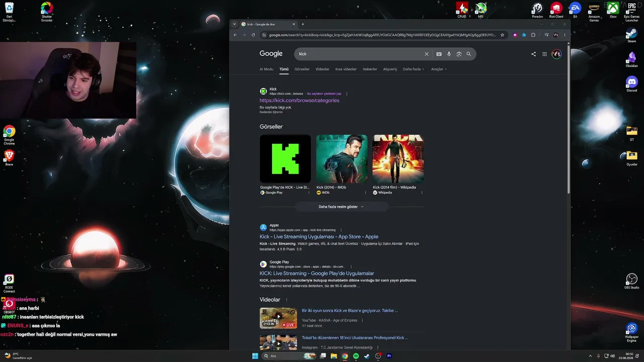
Task: Expand Daha fazla resim göster
Action: click(x=341, y=207)
